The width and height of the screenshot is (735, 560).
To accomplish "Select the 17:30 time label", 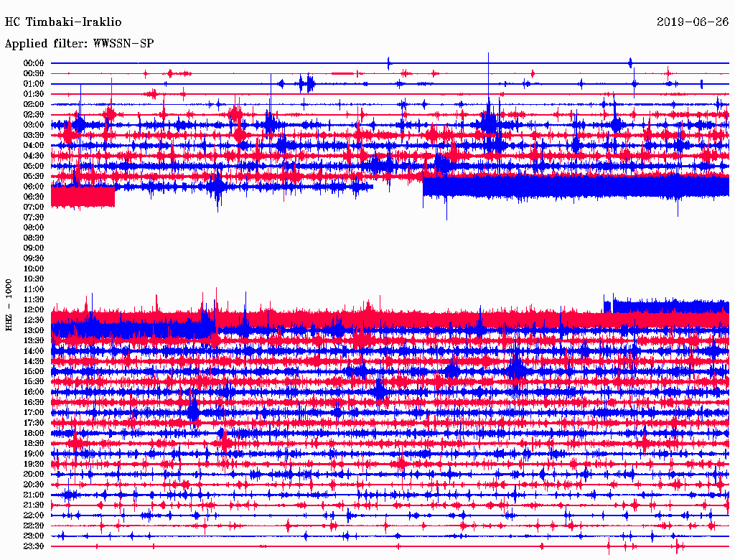I will [34, 423].
